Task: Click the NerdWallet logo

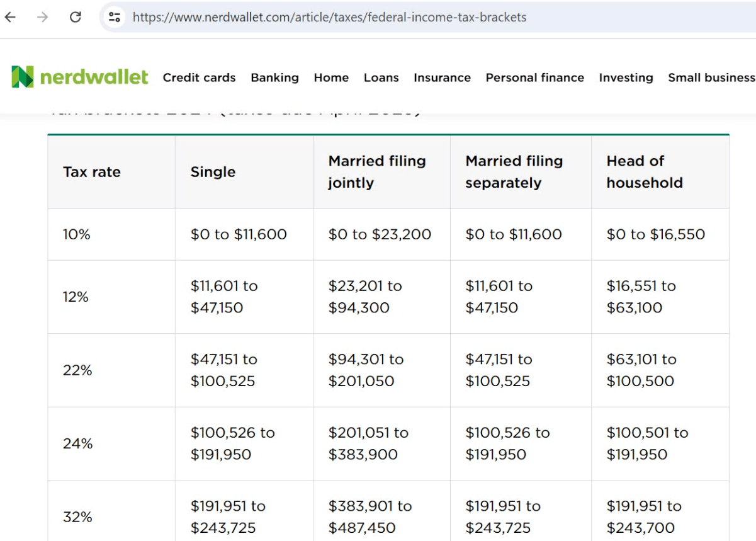Action: (80, 77)
